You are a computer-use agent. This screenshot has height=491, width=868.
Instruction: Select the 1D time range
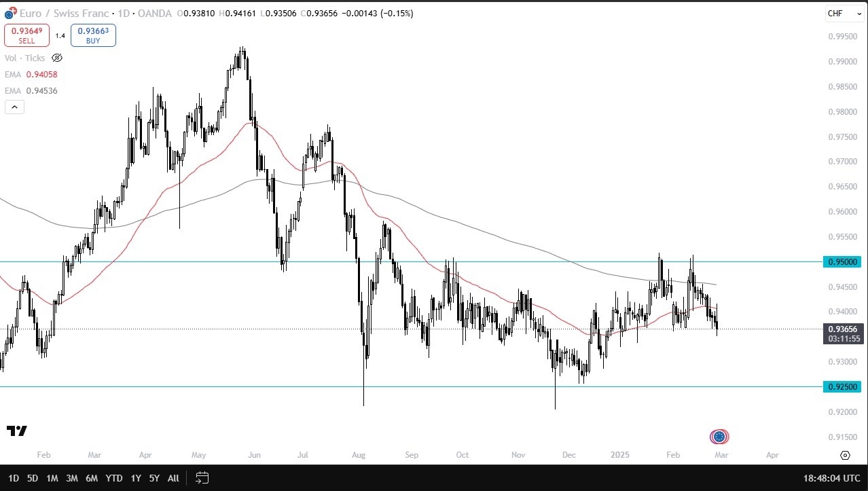point(14,478)
